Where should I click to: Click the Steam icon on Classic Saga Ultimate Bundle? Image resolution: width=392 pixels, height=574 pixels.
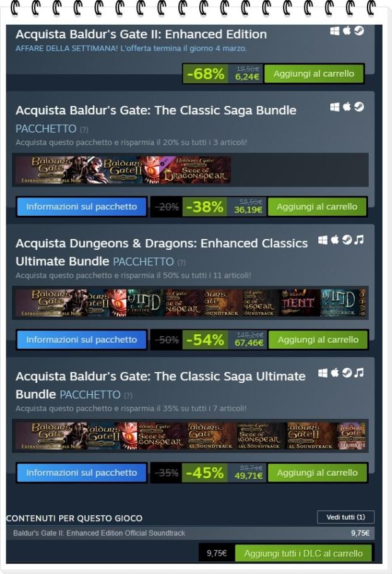(x=347, y=373)
